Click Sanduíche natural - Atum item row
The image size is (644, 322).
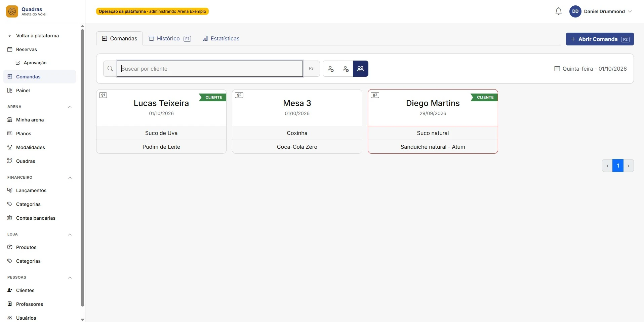(x=433, y=147)
